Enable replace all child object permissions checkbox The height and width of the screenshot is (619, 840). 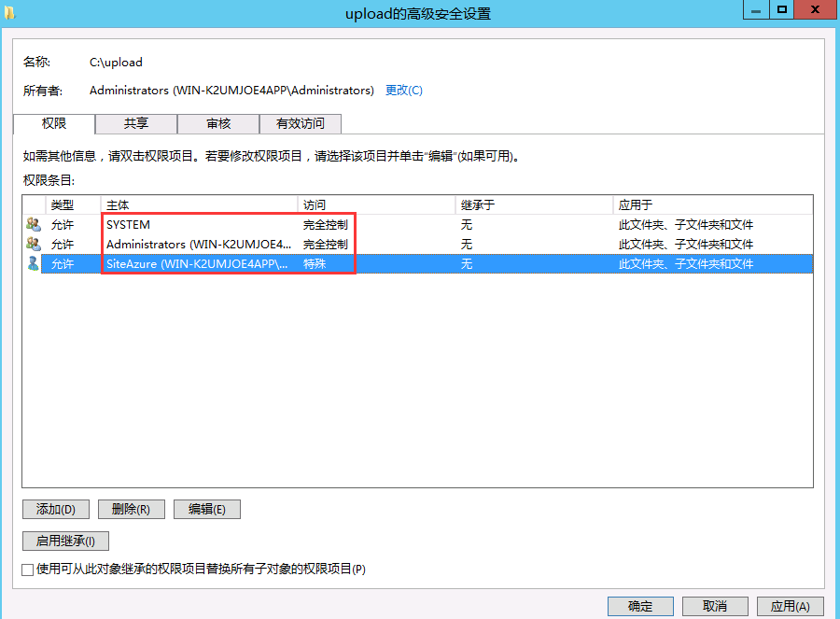(x=28, y=570)
